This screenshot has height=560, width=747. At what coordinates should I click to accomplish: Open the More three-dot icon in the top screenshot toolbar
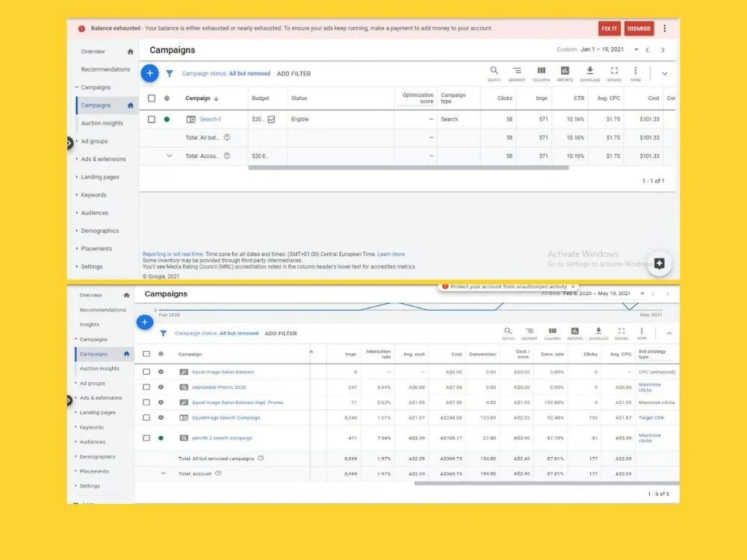636,70
